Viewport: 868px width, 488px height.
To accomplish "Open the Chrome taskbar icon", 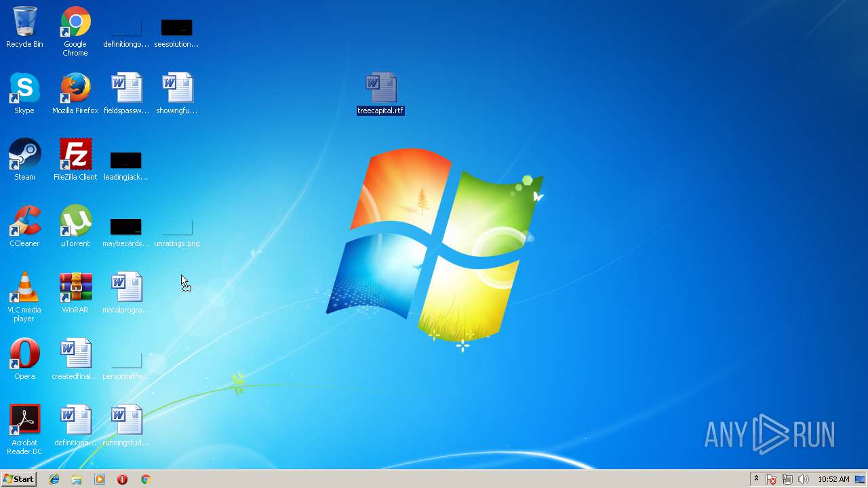I will tap(145, 479).
